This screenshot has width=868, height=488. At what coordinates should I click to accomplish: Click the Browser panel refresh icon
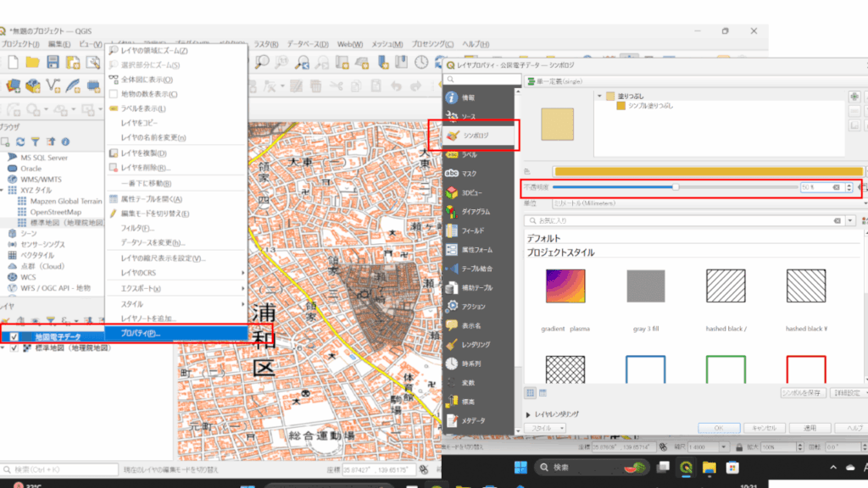tap(20, 142)
